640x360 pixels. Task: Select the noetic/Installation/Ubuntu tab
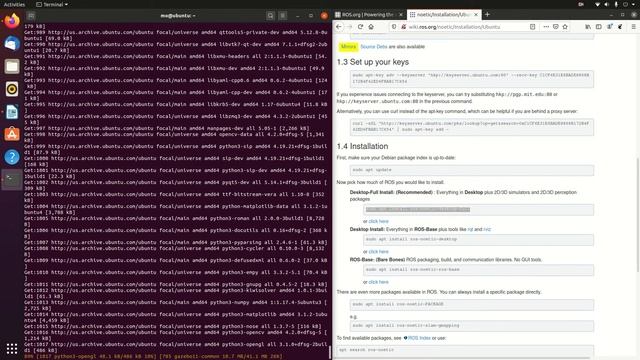coord(444,15)
